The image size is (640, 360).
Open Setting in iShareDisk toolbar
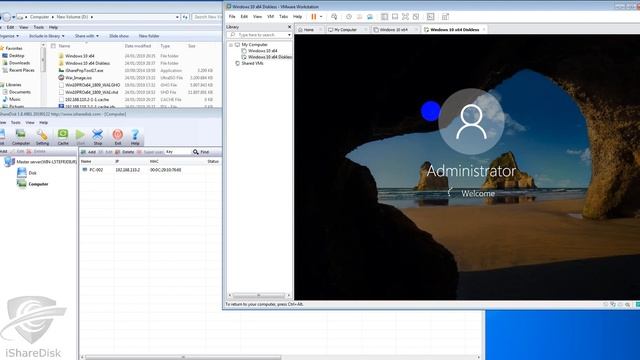coord(42,137)
